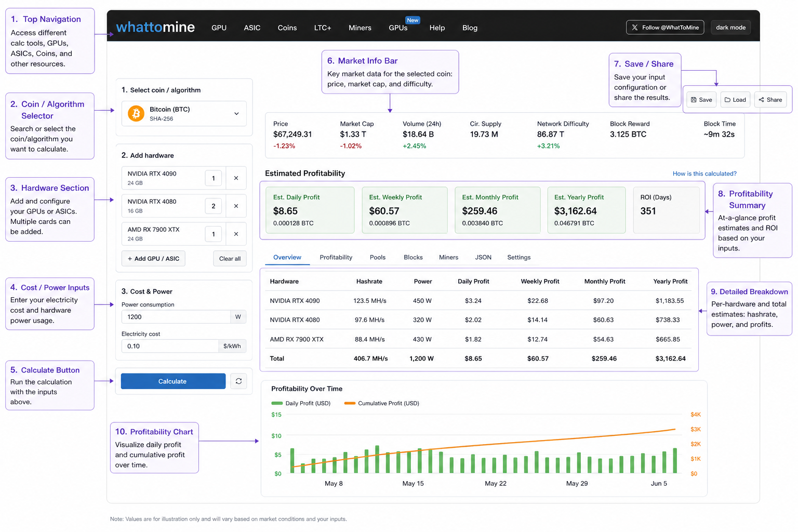Click the whattomine logo
Image resolution: width=798 pixels, height=532 pixels.
tap(155, 27)
